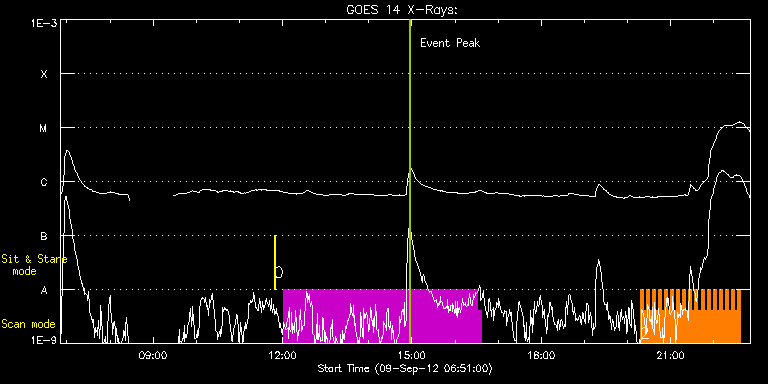
Task: Click the GOES 14 X-Rays title
Action: click(402, 10)
